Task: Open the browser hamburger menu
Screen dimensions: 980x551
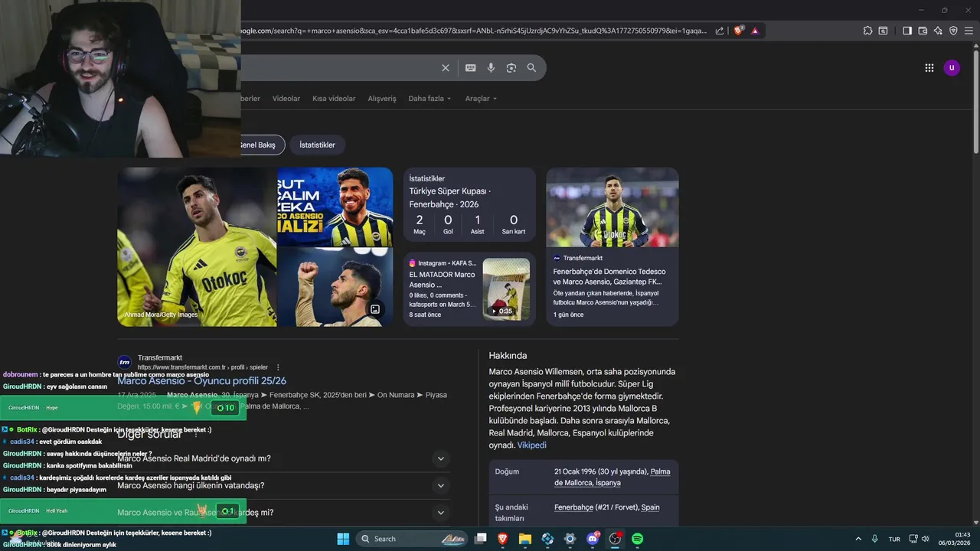Action: click(x=969, y=31)
